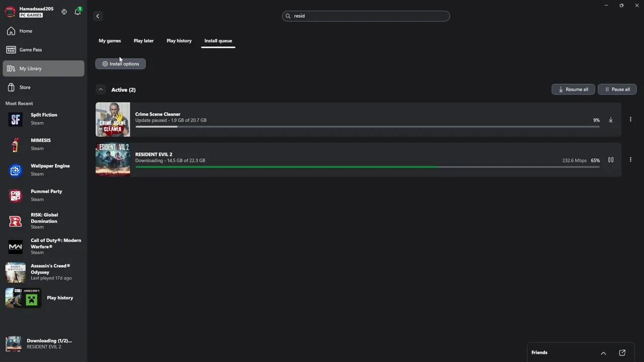Resume Crime Scene Cleaner download arrow
Viewport: 644px width, 362px height.
[611, 120]
